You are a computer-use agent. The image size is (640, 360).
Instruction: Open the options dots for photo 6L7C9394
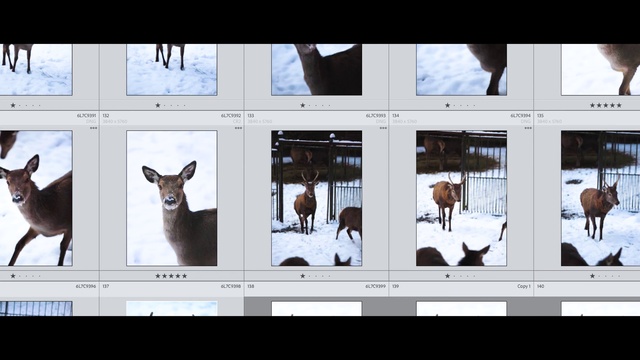tap(528, 128)
